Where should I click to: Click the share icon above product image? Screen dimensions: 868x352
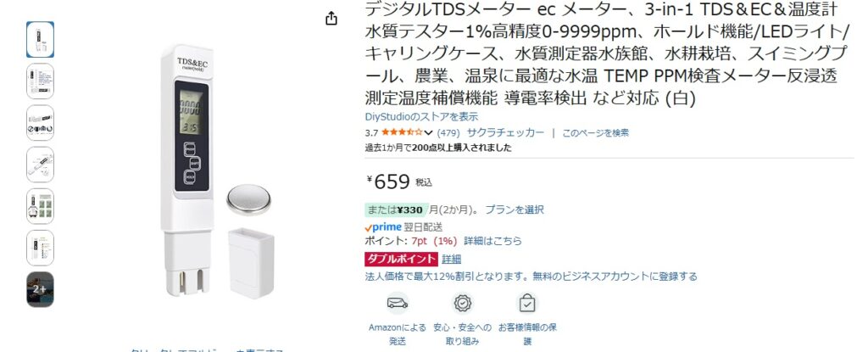331,19
